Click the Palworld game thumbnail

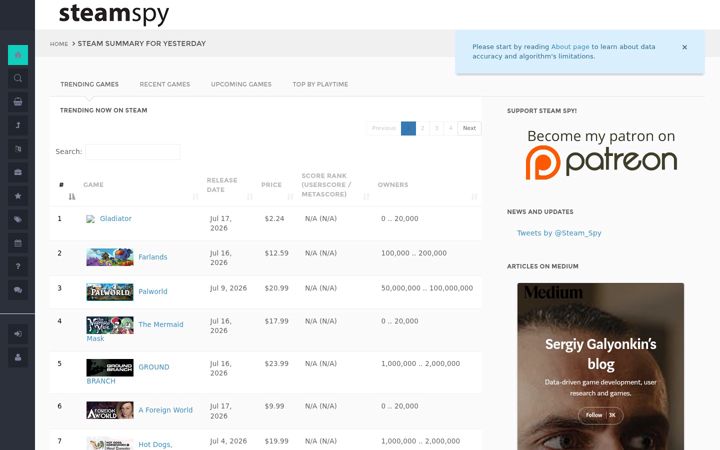point(110,292)
